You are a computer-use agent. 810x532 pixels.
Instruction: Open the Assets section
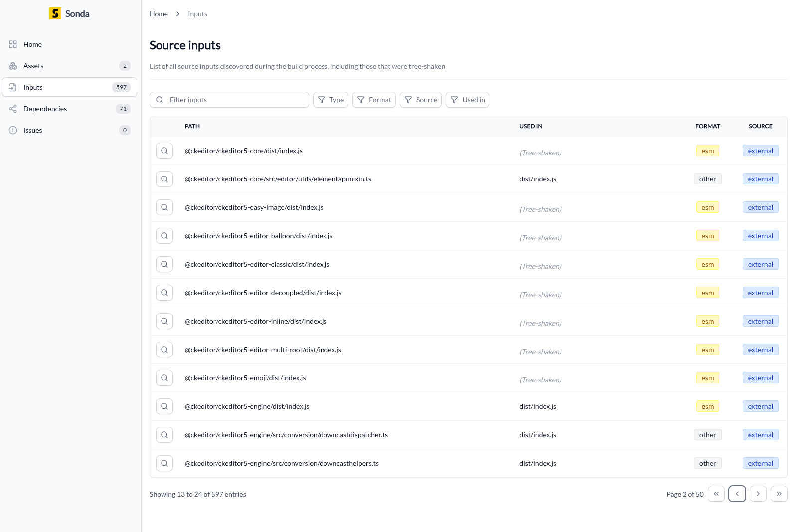[69, 66]
